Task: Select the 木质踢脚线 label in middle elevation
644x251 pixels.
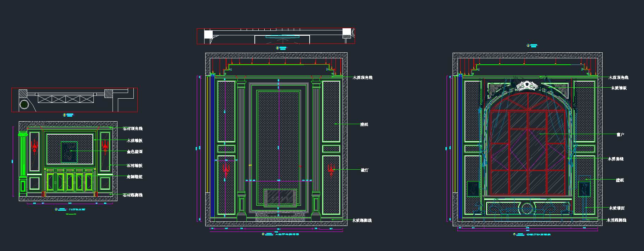Action: pyautogui.click(x=362, y=221)
